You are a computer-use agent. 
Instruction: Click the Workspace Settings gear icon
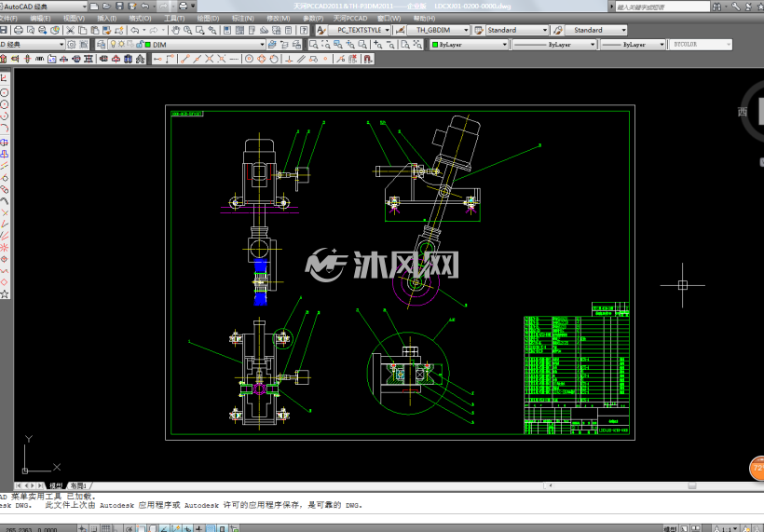click(72, 45)
